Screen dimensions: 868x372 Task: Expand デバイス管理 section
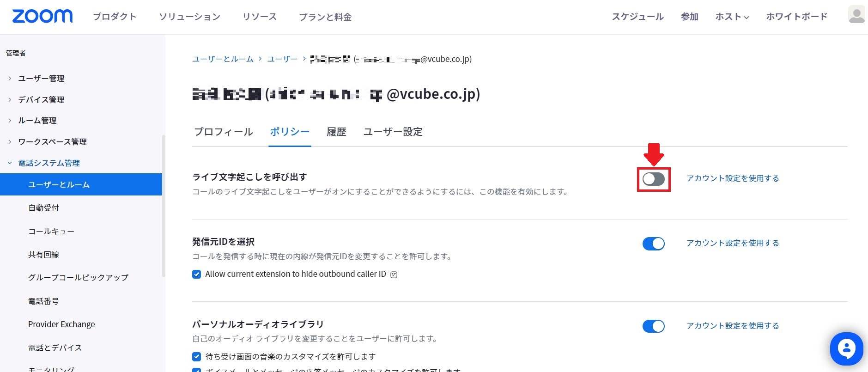pyautogui.click(x=41, y=100)
